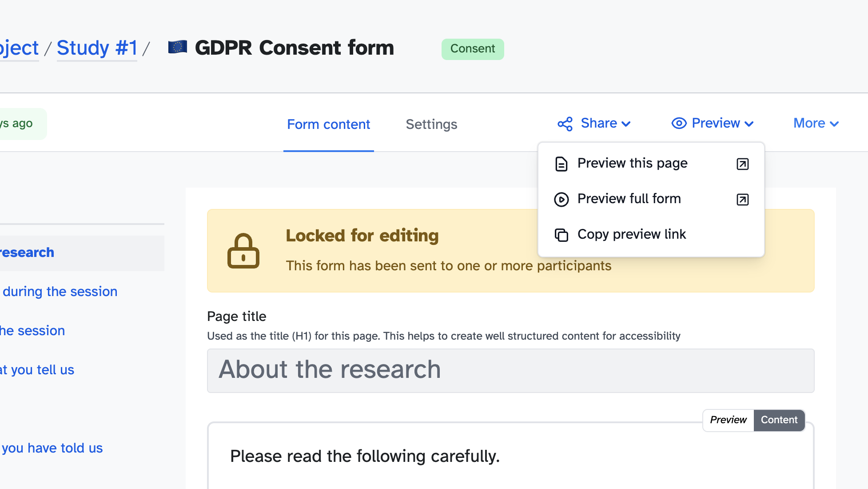868x489 pixels.
Task: Collapse the Preview dropdown chevron
Action: 749,124
